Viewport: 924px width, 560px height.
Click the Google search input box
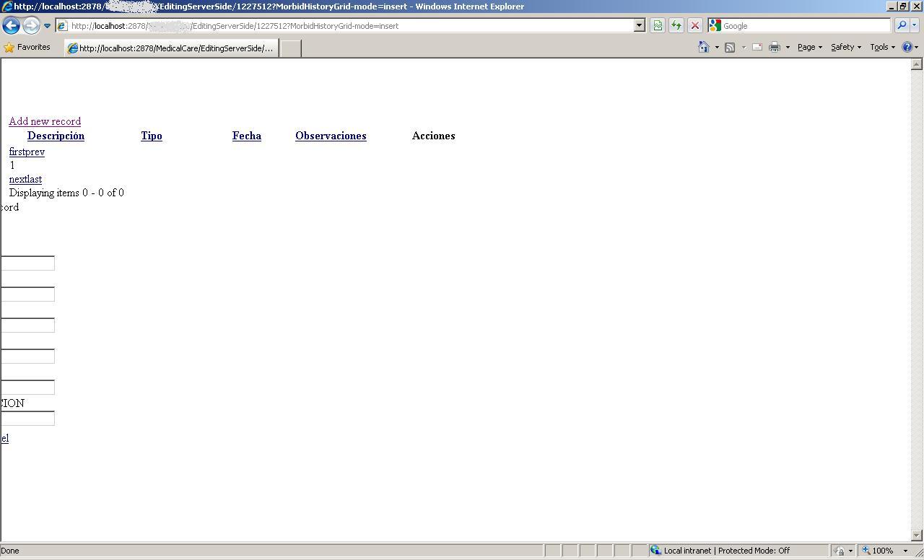tap(806, 25)
